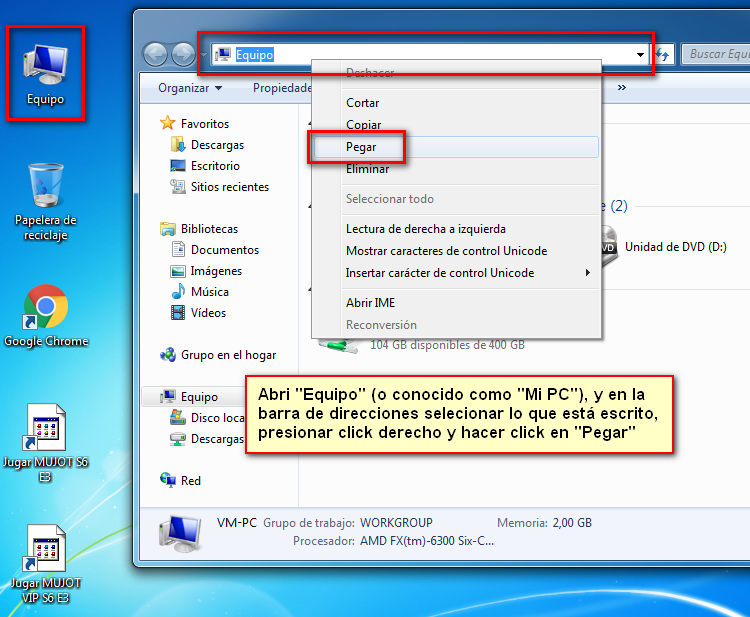
Task: Click the back navigation arrow button
Action: (155, 55)
